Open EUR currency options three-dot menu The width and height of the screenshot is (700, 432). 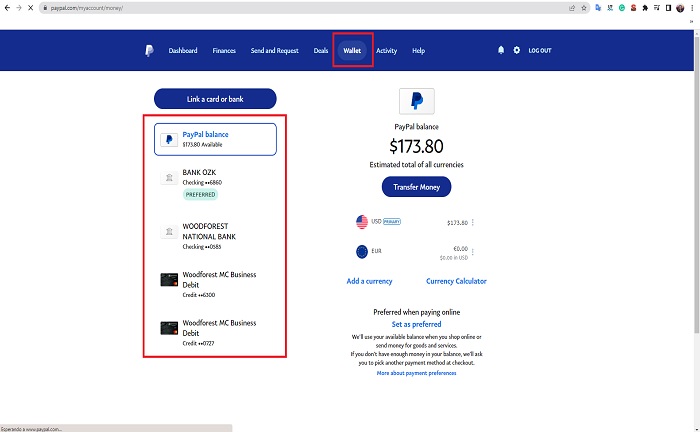coord(472,252)
